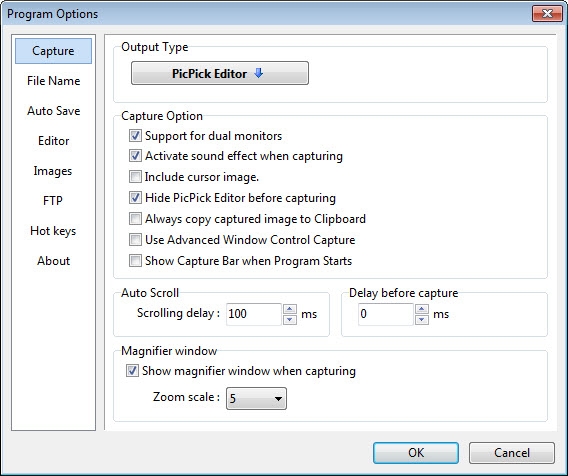
Task: Toggle Support for dual monitors
Action: pos(135,136)
